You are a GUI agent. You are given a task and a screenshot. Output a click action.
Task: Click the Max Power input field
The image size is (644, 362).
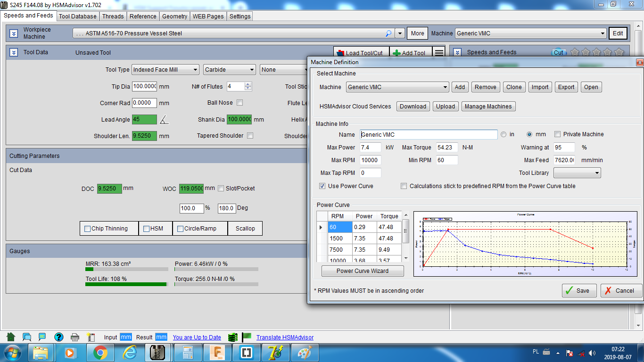pos(371,148)
